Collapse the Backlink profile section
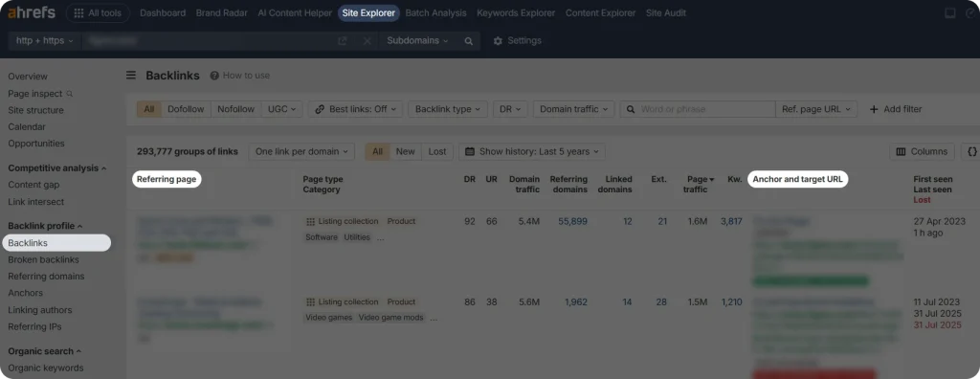The width and height of the screenshot is (980, 379). click(x=45, y=226)
